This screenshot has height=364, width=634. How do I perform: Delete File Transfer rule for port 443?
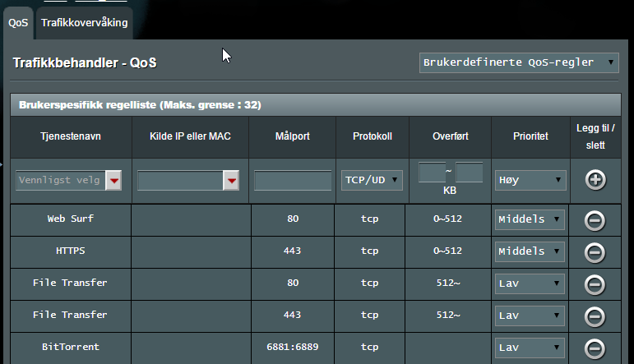pyautogui.click(x=595, y=316)
